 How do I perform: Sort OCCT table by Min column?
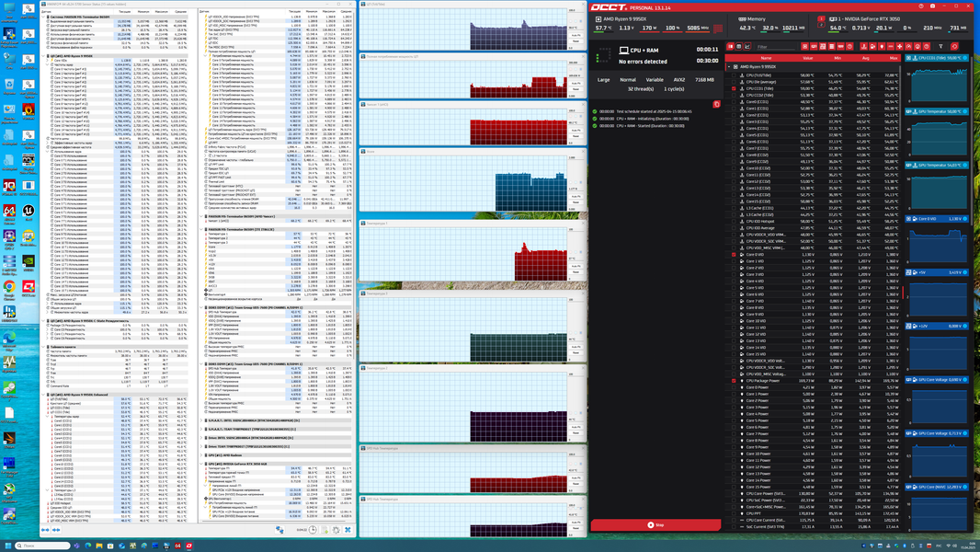pos(838,58)
